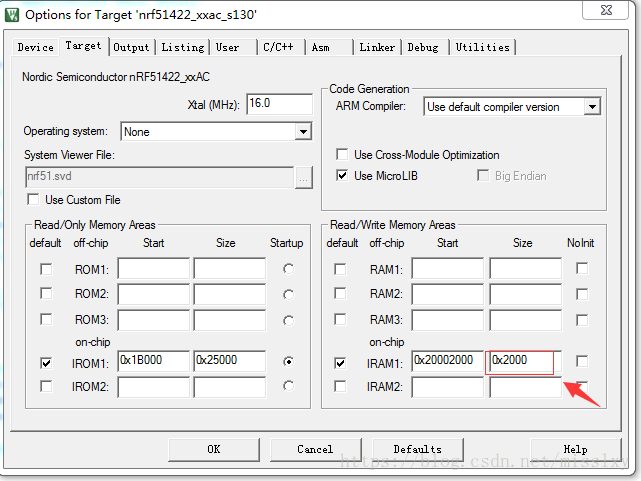
Task: Open the Debug tab
Action: (x=425, y=47)
